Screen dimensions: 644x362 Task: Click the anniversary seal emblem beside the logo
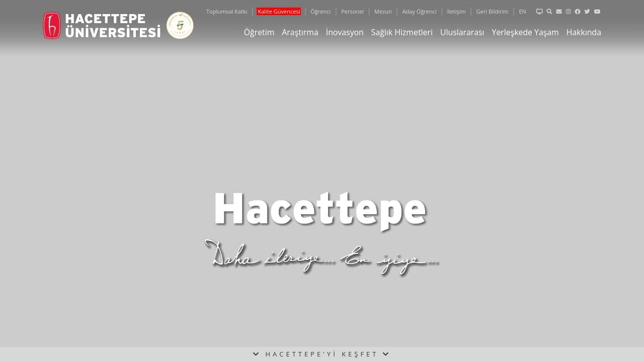pos(180,25)
